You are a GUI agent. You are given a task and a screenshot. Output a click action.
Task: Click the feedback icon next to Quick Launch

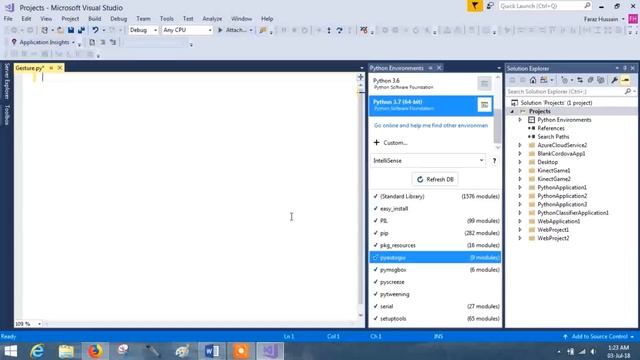pyautogui.click(x=490, y=6)
